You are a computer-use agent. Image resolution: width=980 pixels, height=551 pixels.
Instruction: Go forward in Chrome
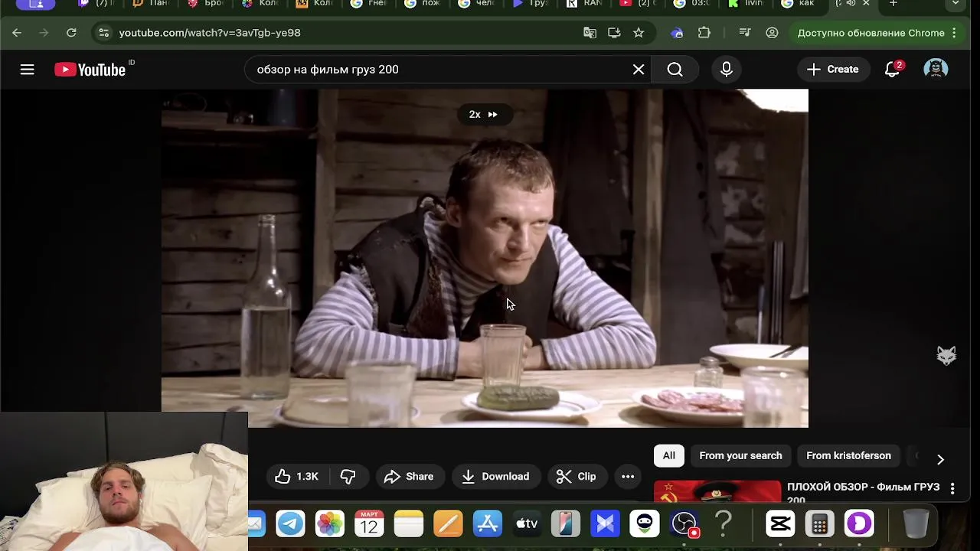click(x=44, y=33)
